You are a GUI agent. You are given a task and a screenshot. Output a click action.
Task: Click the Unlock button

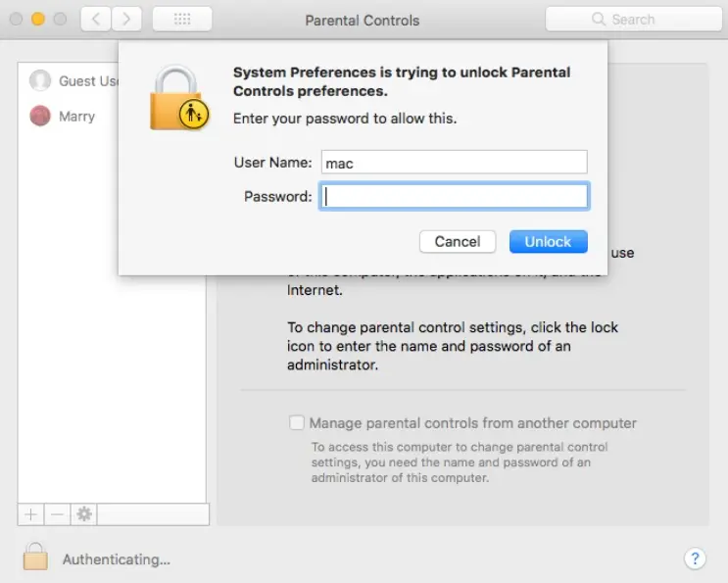548,241
